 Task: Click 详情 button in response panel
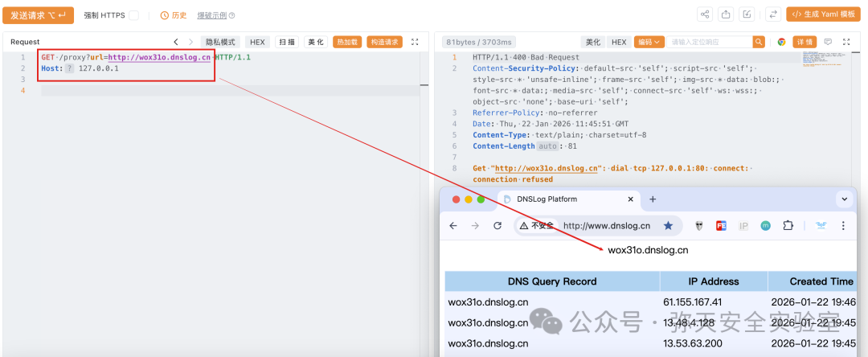pyautogui.click(x=805, y=42)
